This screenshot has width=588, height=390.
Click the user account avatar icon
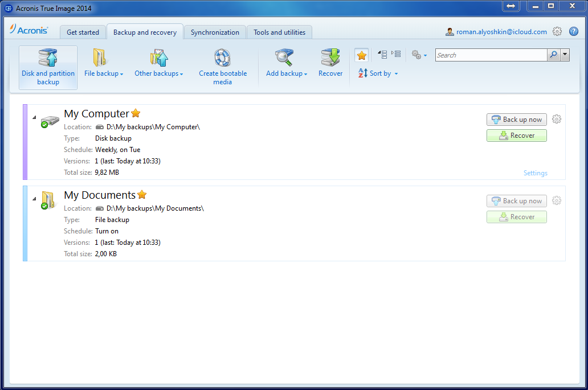[x=450, y=32]
